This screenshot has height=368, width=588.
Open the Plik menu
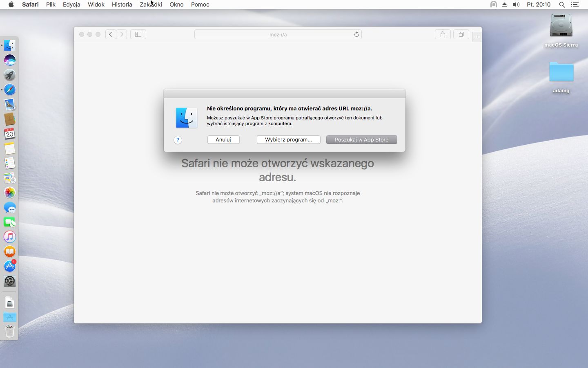tap(51, 4)
